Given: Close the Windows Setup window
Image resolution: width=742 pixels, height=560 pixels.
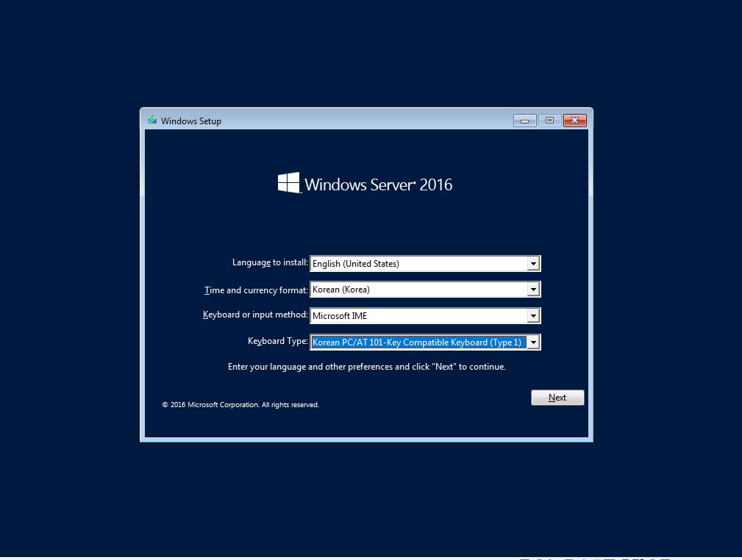Looking at the screenshot, I should 575,121.
